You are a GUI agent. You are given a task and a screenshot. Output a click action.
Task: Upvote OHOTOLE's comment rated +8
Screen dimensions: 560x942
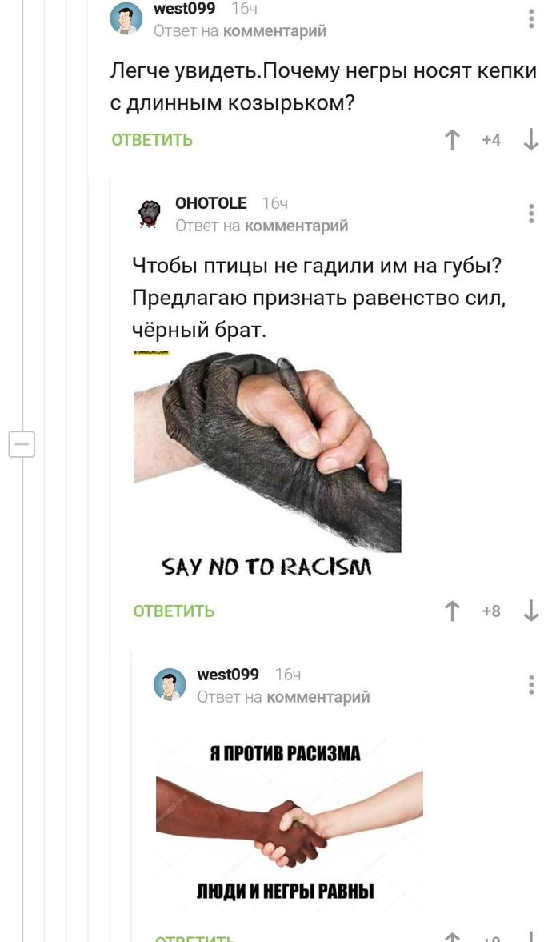tap(452, 611)
